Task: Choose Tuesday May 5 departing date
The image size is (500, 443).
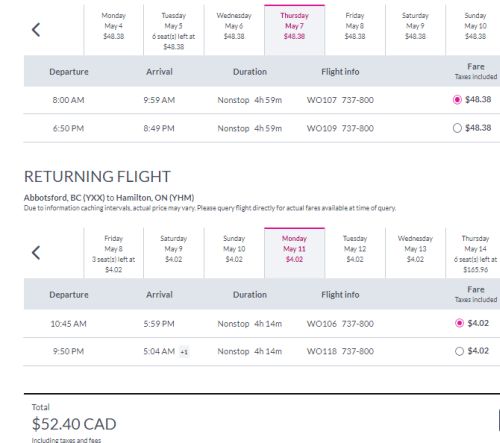Action: tap(174, 30)
